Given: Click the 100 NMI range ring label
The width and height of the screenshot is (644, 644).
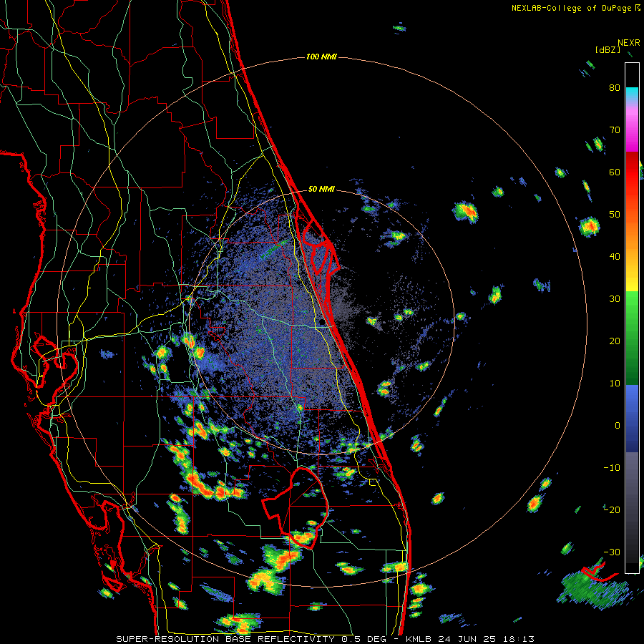Looking at the screenshot, I should [321, 57].
